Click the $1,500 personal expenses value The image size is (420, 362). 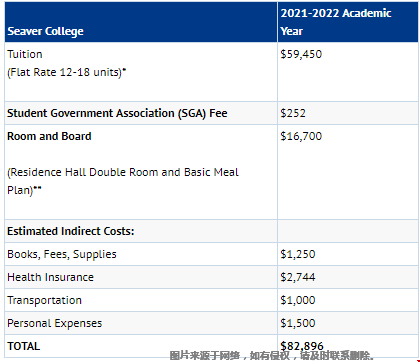(298, 323)
